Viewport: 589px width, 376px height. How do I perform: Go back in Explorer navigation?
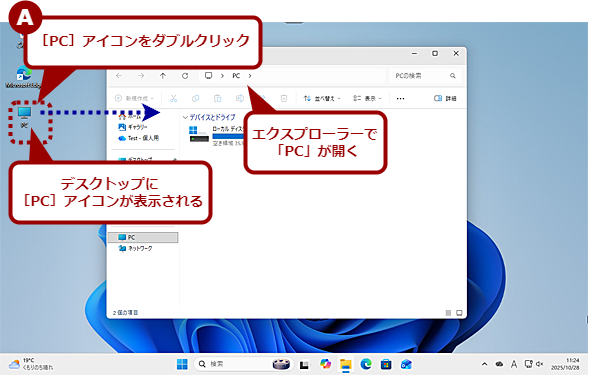(119, 76)
